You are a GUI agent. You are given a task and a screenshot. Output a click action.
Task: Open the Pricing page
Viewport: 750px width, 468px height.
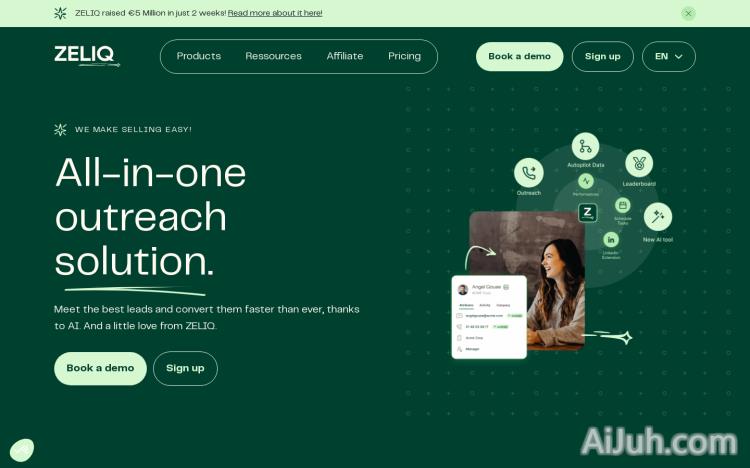click(x=405, y=56)
